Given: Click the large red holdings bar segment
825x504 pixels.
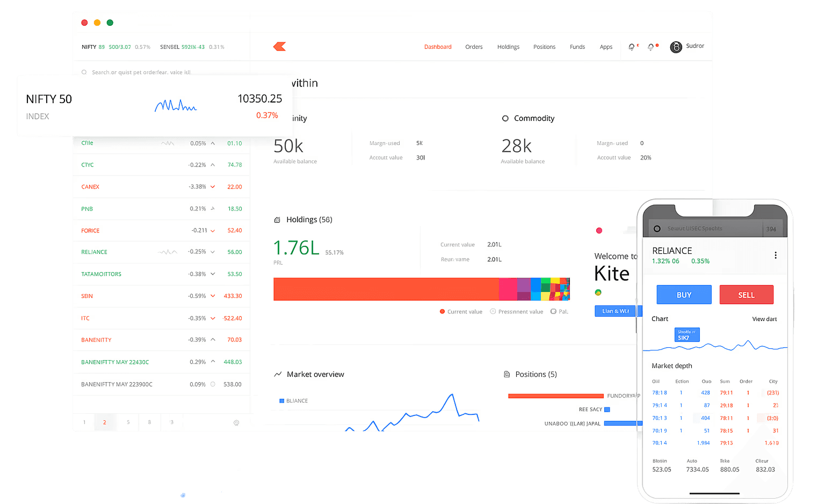Looking at the screenshot, I should [x=386, y=289].
